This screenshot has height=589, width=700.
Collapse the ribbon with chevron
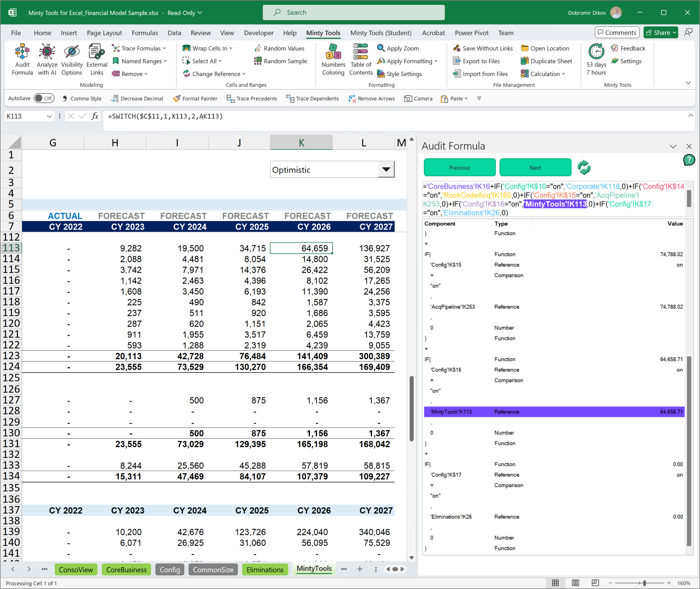tap(688, 83)
